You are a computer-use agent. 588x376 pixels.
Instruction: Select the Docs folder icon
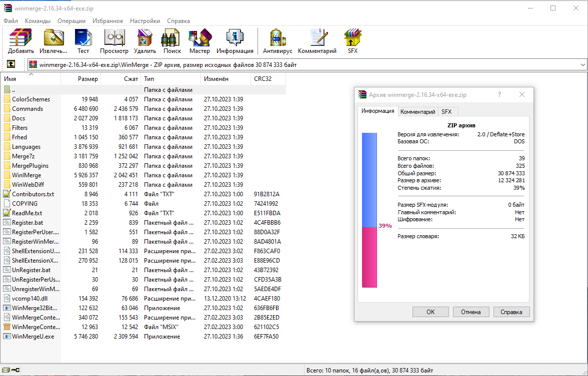7,118
